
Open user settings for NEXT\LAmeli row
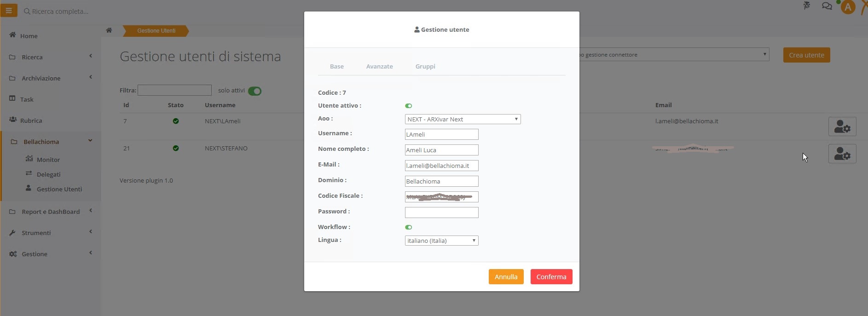(x=842, y=126)
